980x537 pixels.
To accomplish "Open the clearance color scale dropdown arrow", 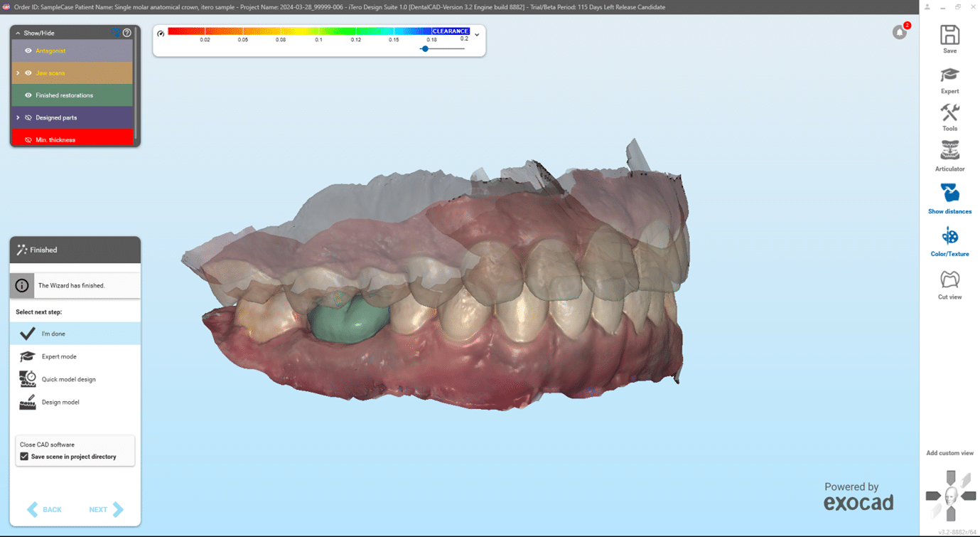I will (477, 35).
